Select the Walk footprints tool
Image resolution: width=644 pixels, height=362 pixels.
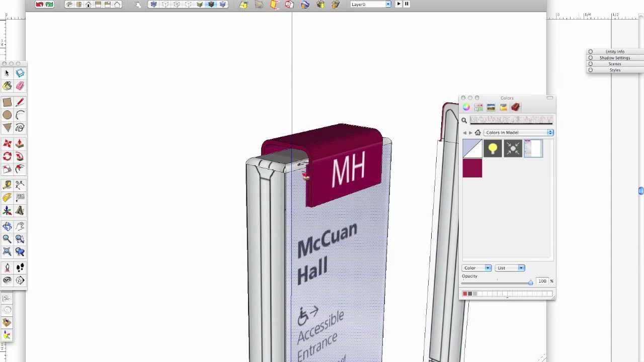click(x=20, y=268)
